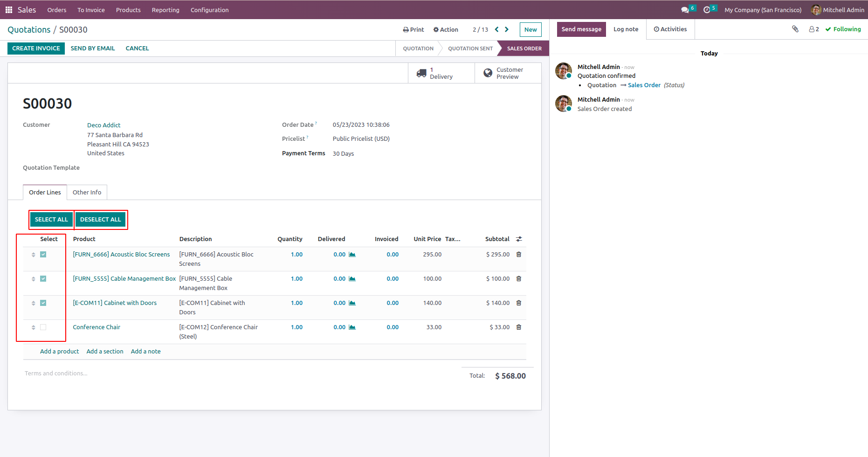The image size is (868, 457).
Task: Open the Action dropdown menu
Action: (446, 29)
